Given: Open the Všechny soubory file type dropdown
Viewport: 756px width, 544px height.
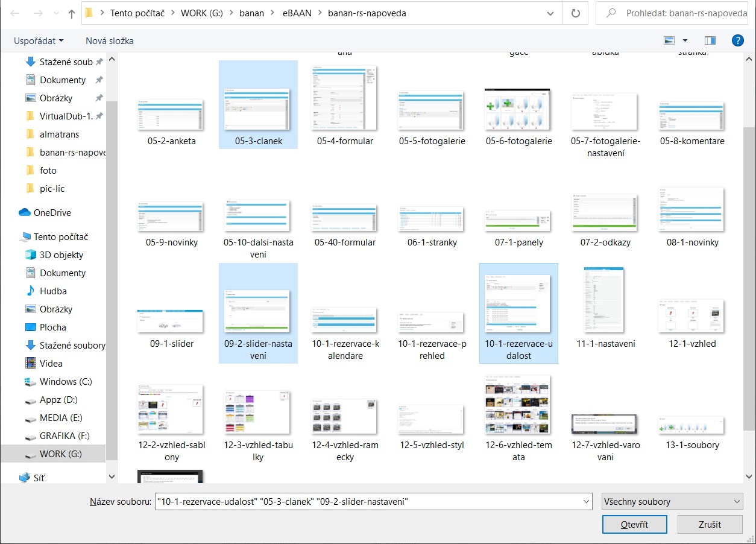Looking at the screenshot, I should pyautogui.click(x=672, y=501).
